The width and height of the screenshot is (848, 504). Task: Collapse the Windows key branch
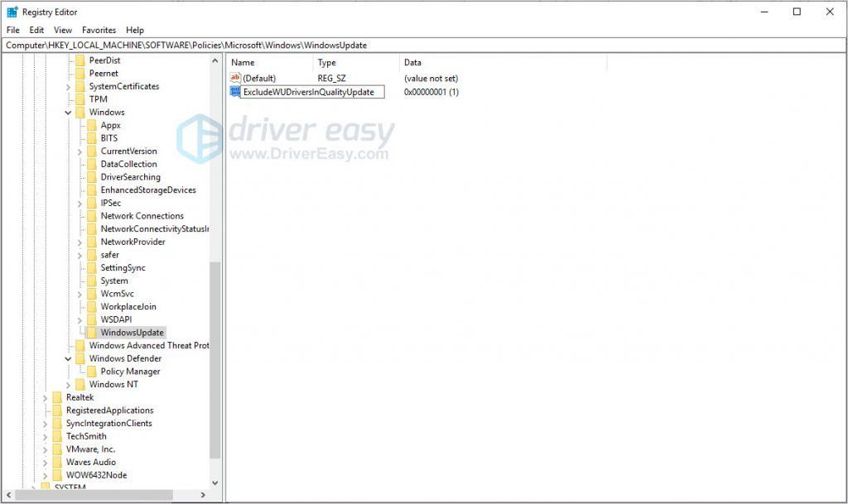click(68, 112)
